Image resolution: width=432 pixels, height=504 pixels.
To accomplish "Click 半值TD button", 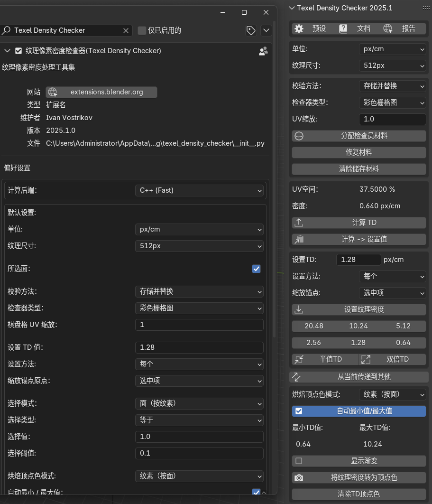I will pos(325,359).
